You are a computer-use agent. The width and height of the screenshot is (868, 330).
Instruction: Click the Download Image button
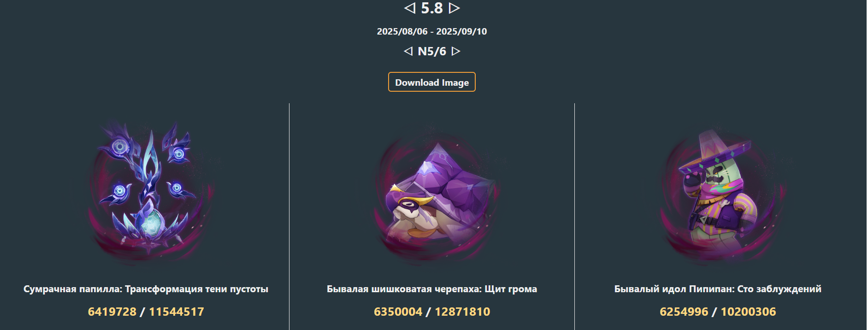(432, 82)
